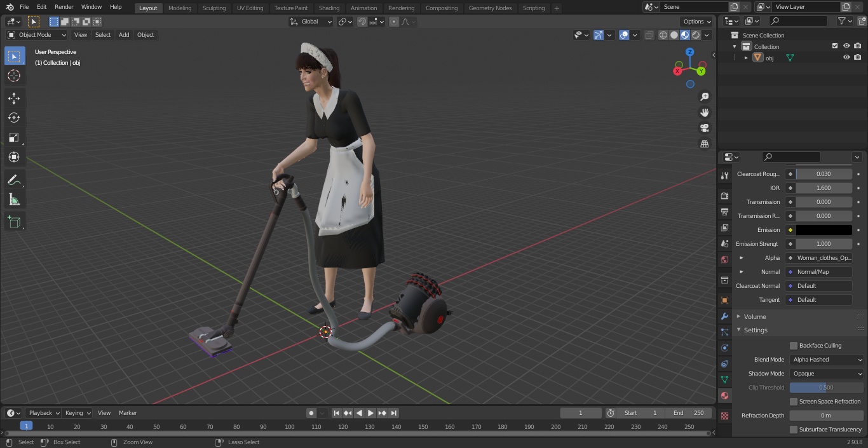Activate the Transform tool
The image size is (868, 448).
pyautogui.click(x=14, y=157)
